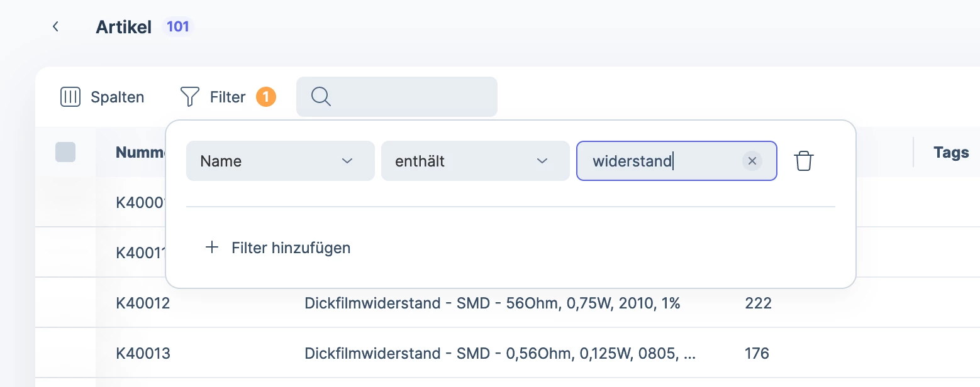Click the plus icon next to Filter hinzufügen

pos(213,248)
